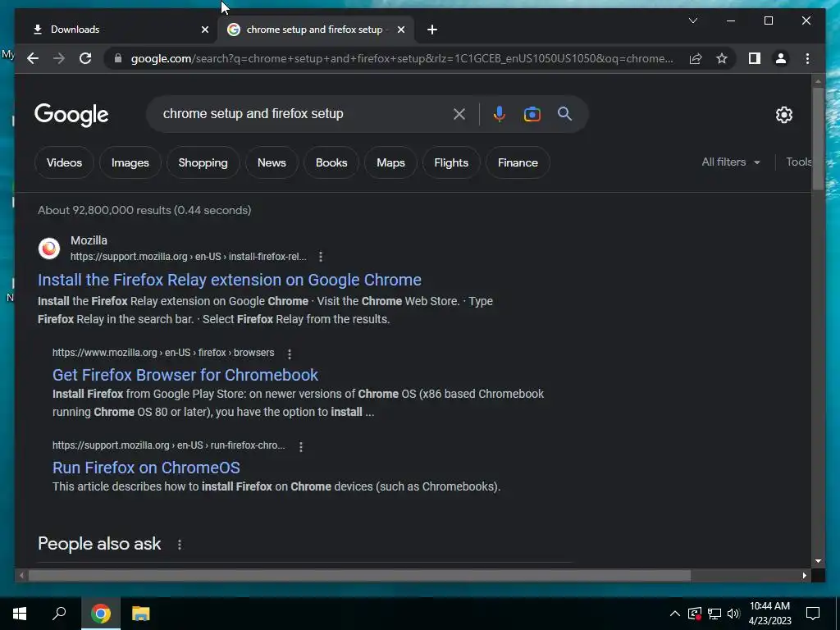
Task: Open File Explorer from taskbar
Action: click(141, 614)
